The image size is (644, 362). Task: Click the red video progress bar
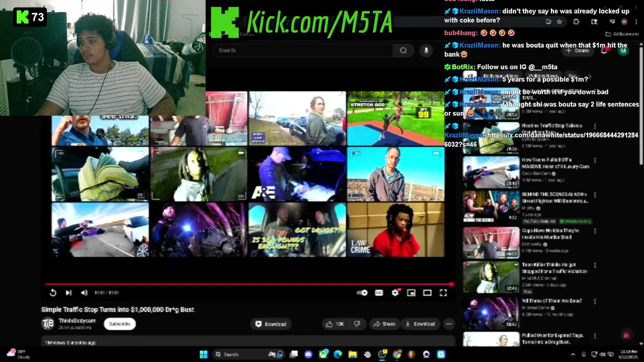pyautogui.click(x=249, y=285)
